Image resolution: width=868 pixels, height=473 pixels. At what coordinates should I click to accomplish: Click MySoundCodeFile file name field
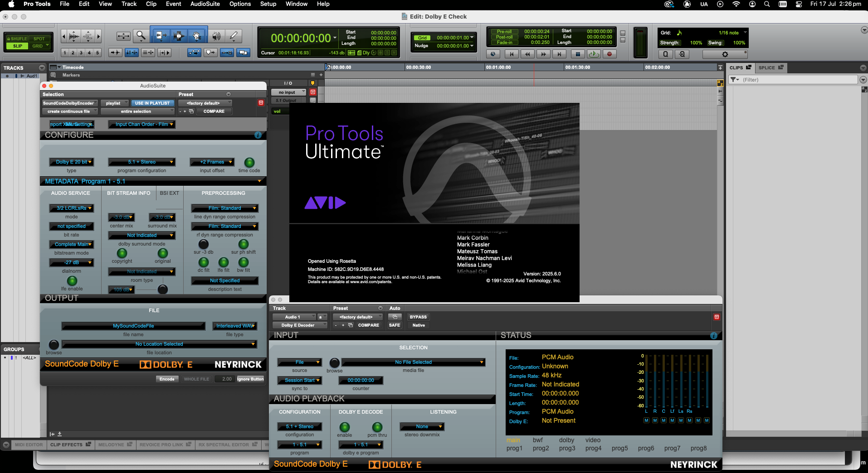tap(133, 326)
